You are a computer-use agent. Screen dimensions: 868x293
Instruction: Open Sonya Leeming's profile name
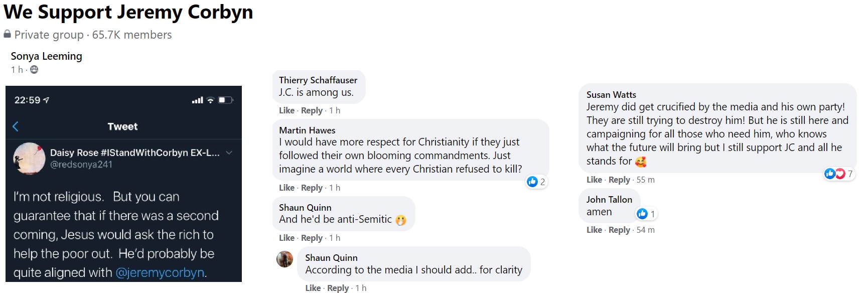point(46,56)
